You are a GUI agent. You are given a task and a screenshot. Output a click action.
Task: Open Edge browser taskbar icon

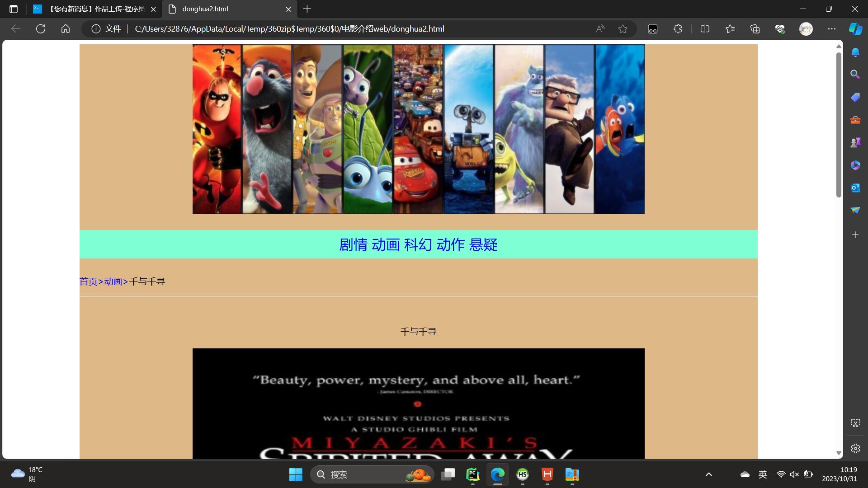(498, 474)
